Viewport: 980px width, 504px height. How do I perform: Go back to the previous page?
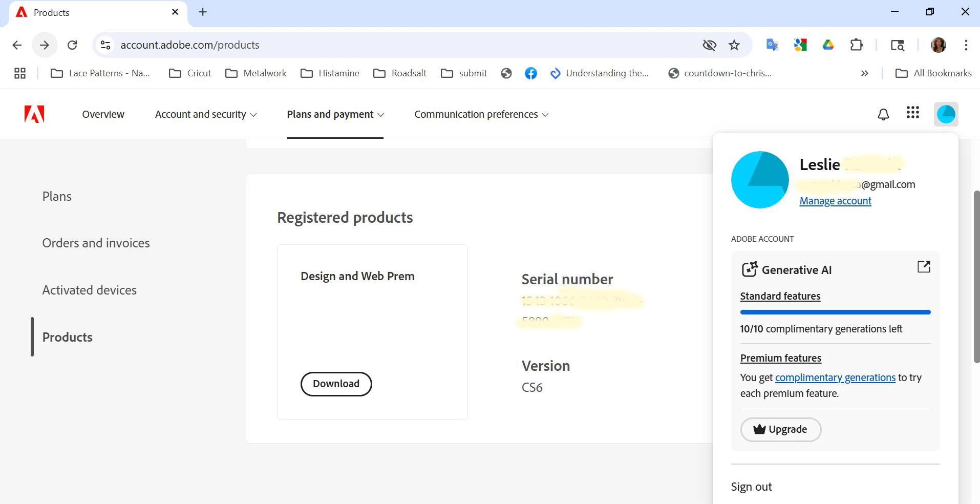point(17,45)
